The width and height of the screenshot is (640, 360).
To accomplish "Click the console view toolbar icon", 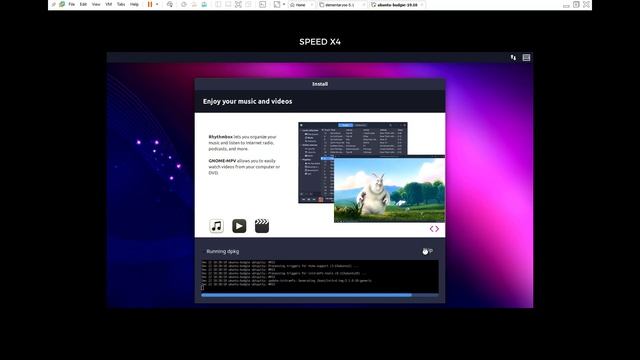I will [x=262, y=4].
